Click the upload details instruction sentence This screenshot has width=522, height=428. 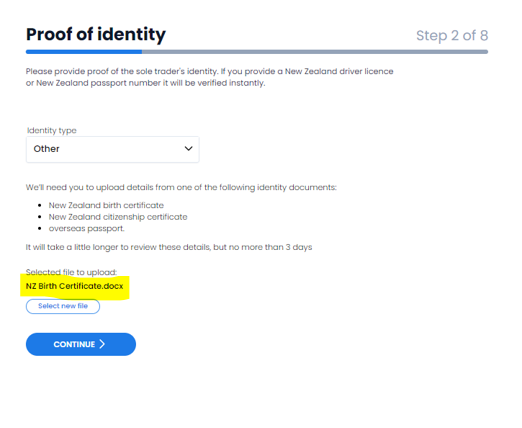pyautogui.click(x=181, y=187)
